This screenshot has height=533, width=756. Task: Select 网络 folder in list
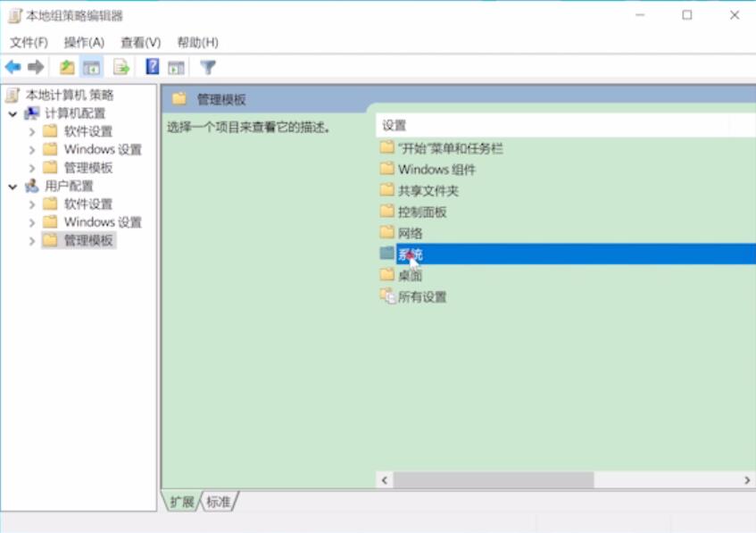(410, 233)
